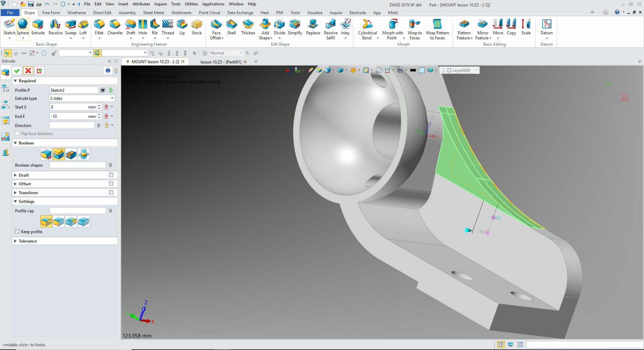The width and height of the screenshot is (644, 350).
Task: Cancel Extrude with red X button
Action: [28, 71]
